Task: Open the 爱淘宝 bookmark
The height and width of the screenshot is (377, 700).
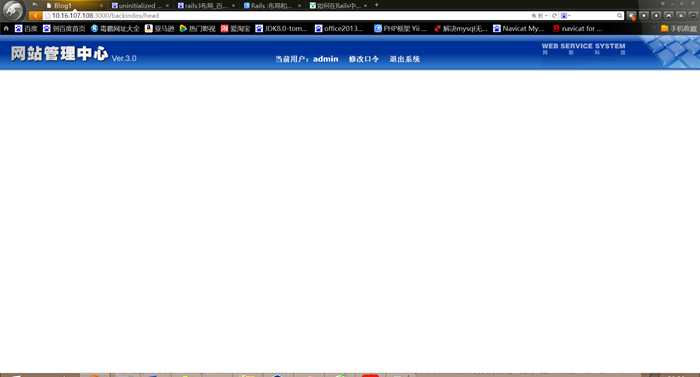Action: point(235,28)
